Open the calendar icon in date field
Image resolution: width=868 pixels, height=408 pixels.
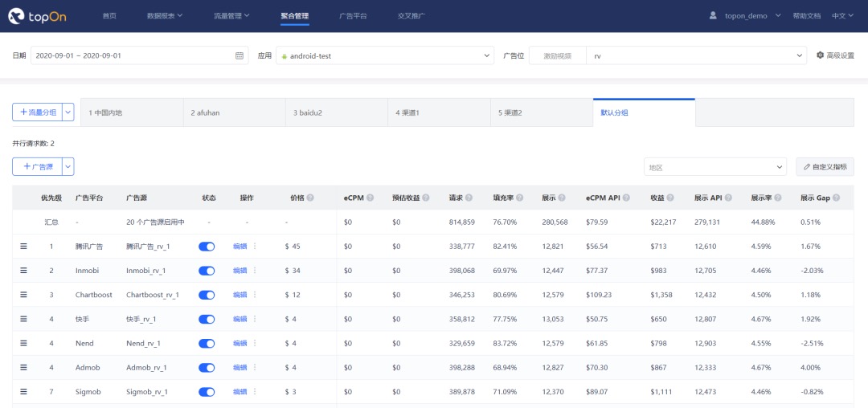coord(239,56)
